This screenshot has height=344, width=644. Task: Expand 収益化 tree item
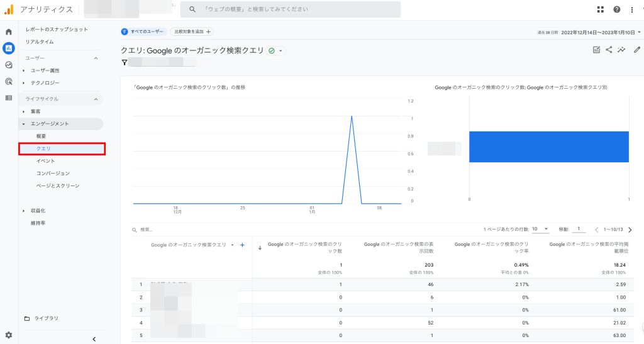(23, 211)
